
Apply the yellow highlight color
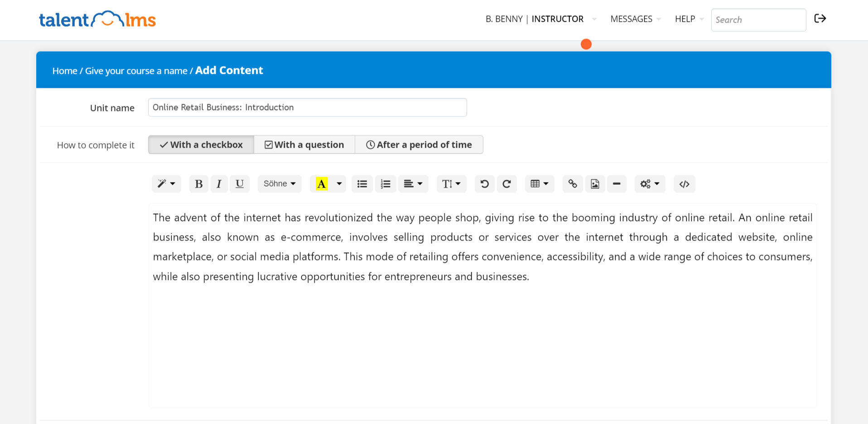click(322, 184)
